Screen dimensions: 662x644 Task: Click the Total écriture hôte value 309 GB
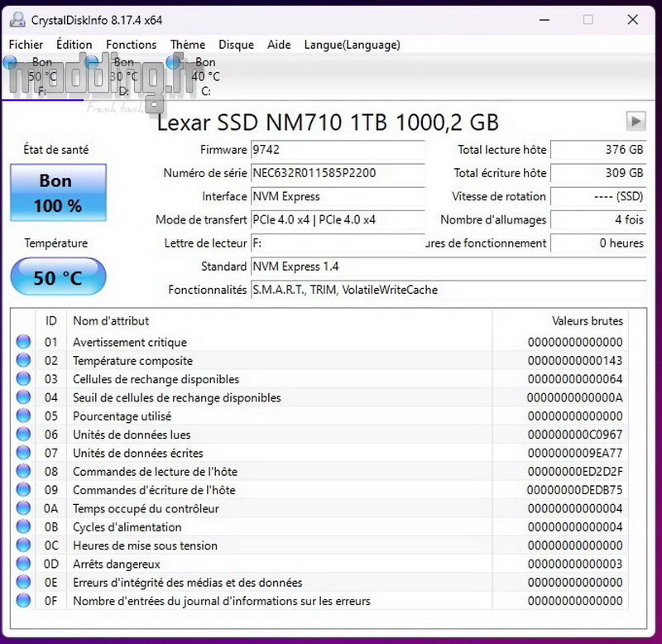click(x=598, y=173)
